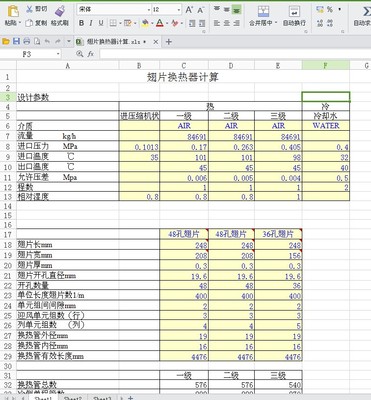The width and height of the screenshot is (371, 400).
Task: Toggle bold formatting
Action: click(x=82, y=23)
